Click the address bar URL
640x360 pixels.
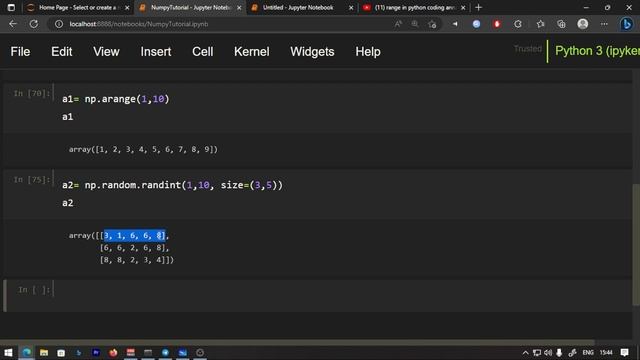pyautogui.click(x=139, y=24)
